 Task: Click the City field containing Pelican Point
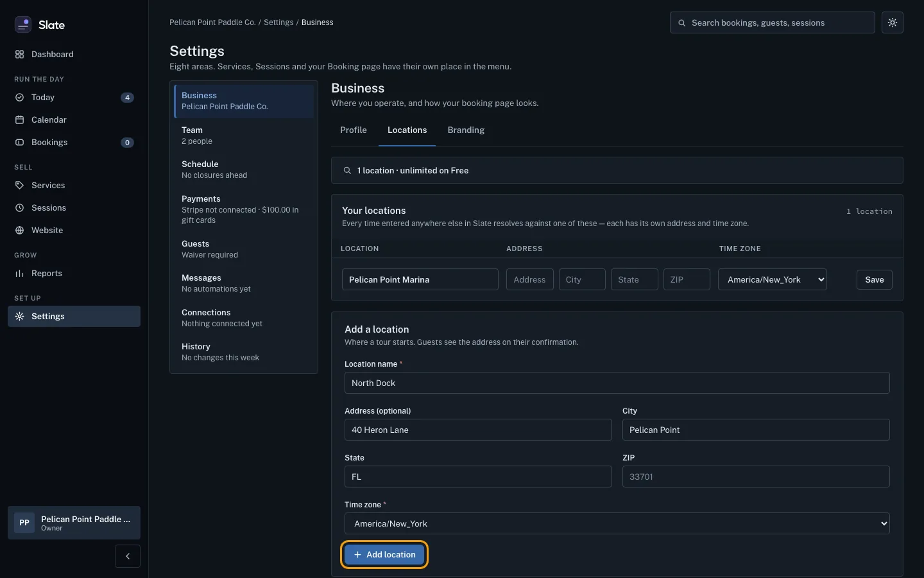(x=756, y=430)
